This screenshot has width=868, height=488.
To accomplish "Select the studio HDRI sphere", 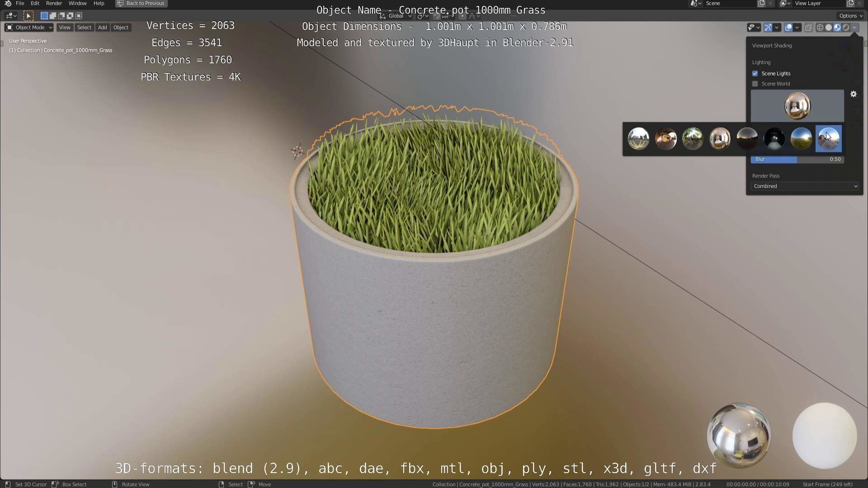I will point(774,138).
